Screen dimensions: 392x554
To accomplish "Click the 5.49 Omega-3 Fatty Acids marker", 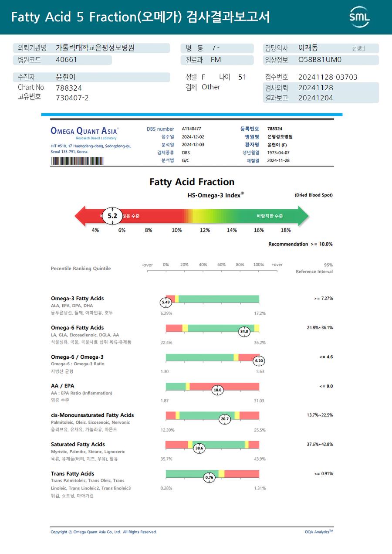I will [x=166, y=302].
